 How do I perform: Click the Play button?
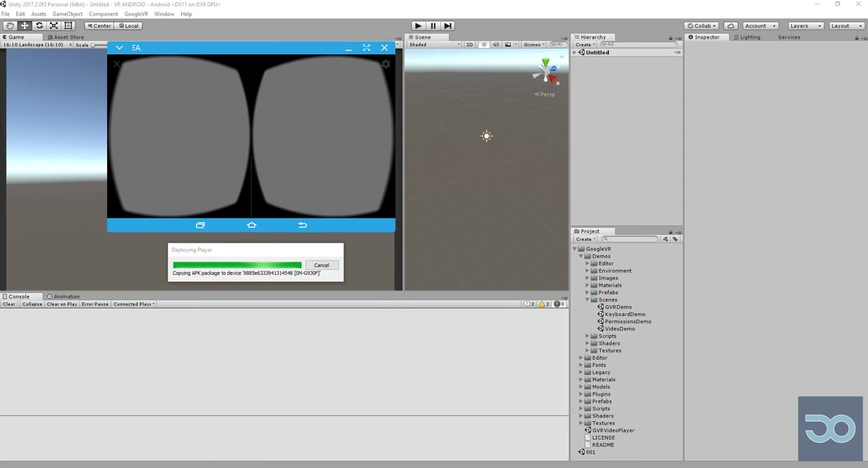click(x=418, y=26)
